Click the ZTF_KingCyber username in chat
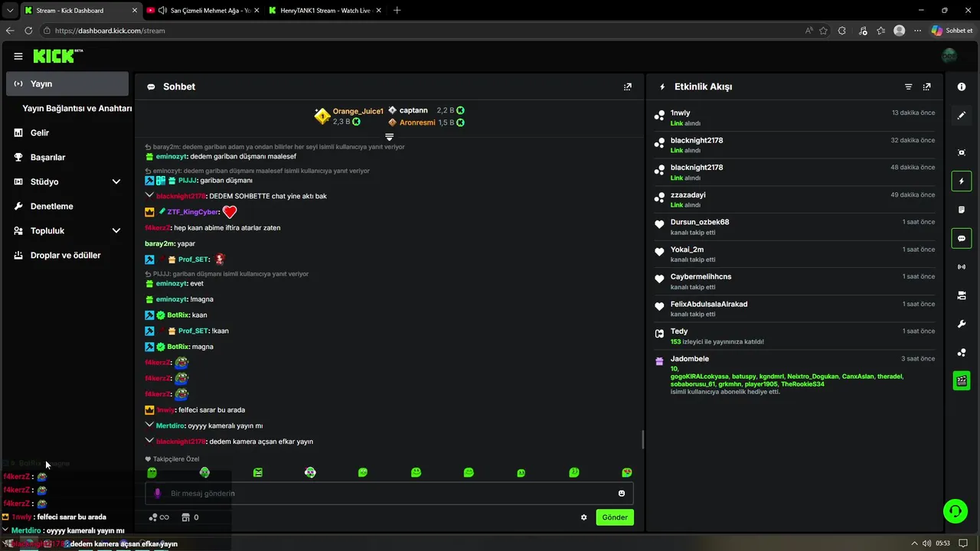The height and width of the screenshot is (551, 980). [x=193, y=212]
